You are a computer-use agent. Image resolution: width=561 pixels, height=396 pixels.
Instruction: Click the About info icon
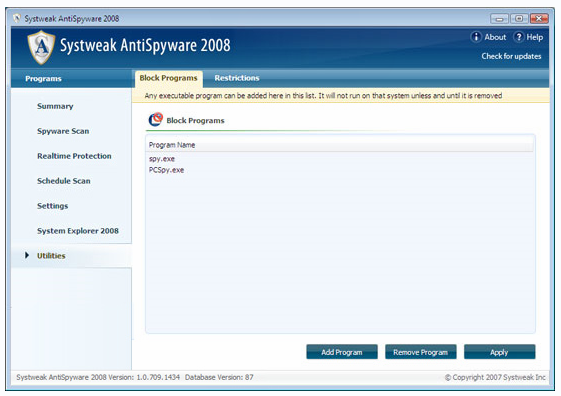pos(475,37)
